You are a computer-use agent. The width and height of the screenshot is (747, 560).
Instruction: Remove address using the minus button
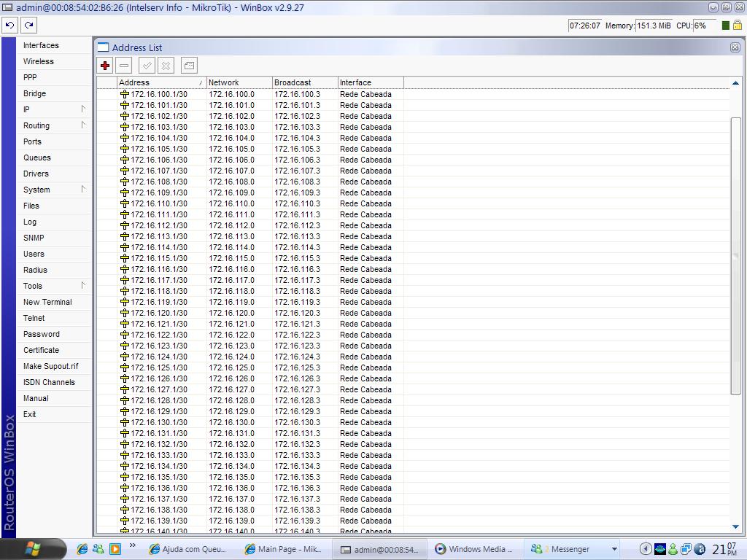click(x=124, y=66)
